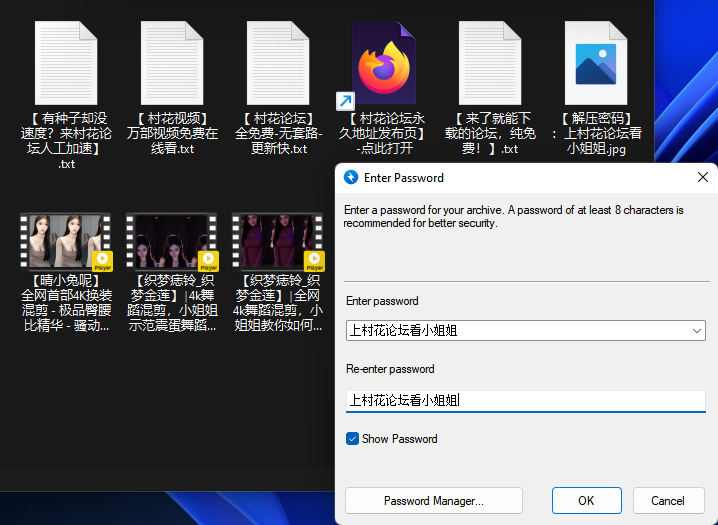Uncheck the Show Password checkbox
Screen dimensions: 718x525
(352, 439)
